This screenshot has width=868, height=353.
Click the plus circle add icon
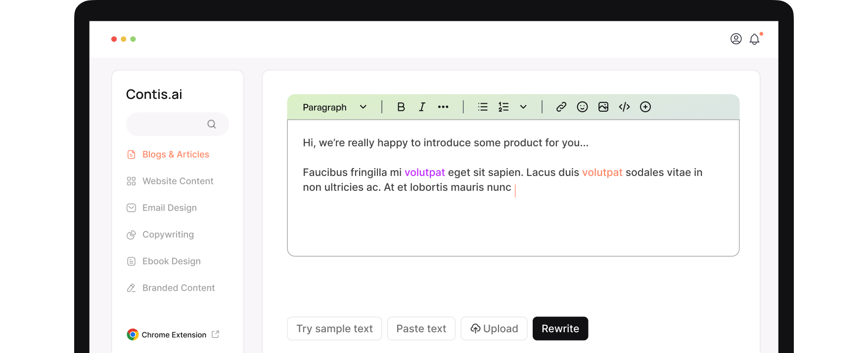click(x=645, y=107)
